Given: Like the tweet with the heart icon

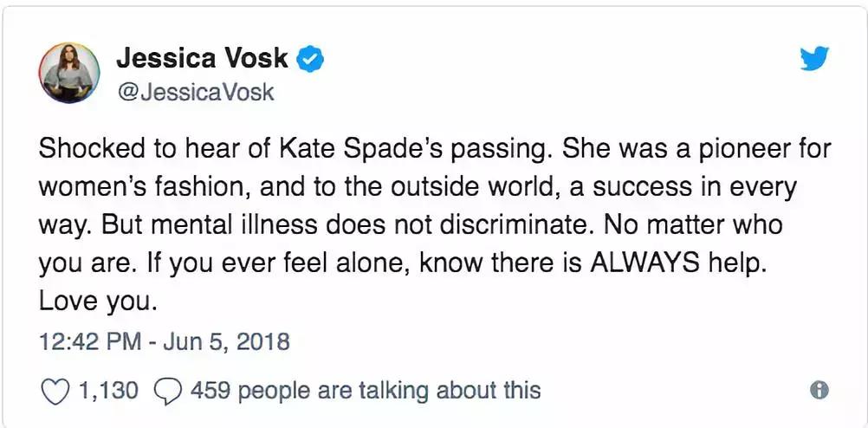Looking at the screenshot, I should [x=55, y=390].
